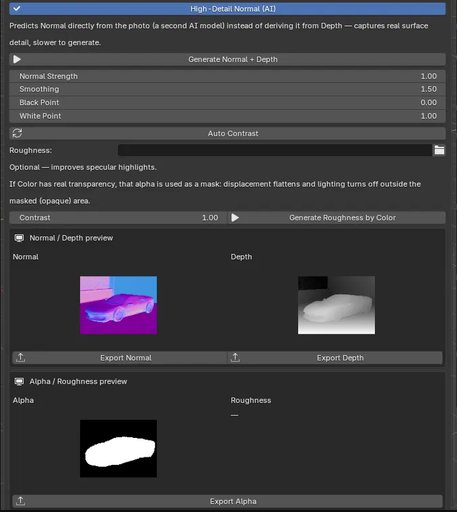Click the Export Normal button

(x=119, y=358)
